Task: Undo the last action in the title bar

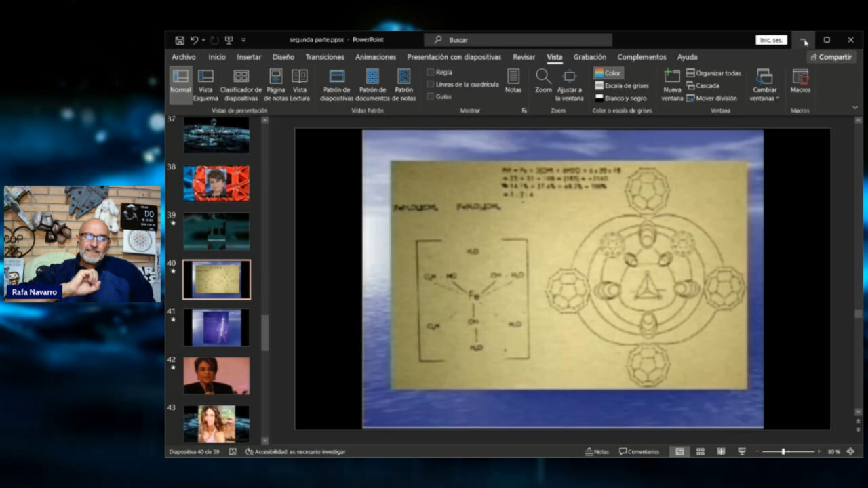Action: 194,40
